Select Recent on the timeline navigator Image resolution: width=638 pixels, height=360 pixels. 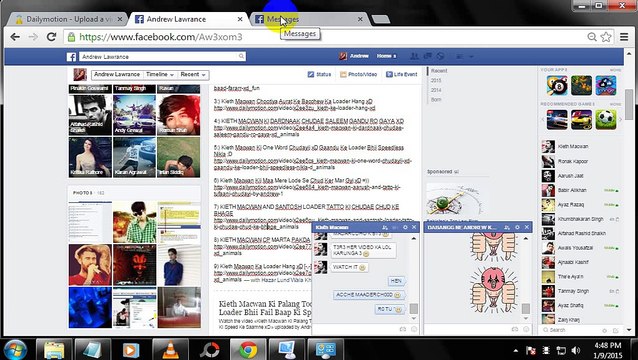[x=439, y=71]
